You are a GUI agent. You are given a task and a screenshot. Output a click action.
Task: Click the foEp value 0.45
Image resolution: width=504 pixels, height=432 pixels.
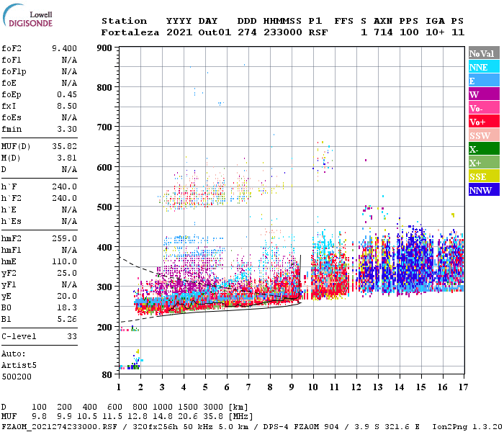pos(67,94)
